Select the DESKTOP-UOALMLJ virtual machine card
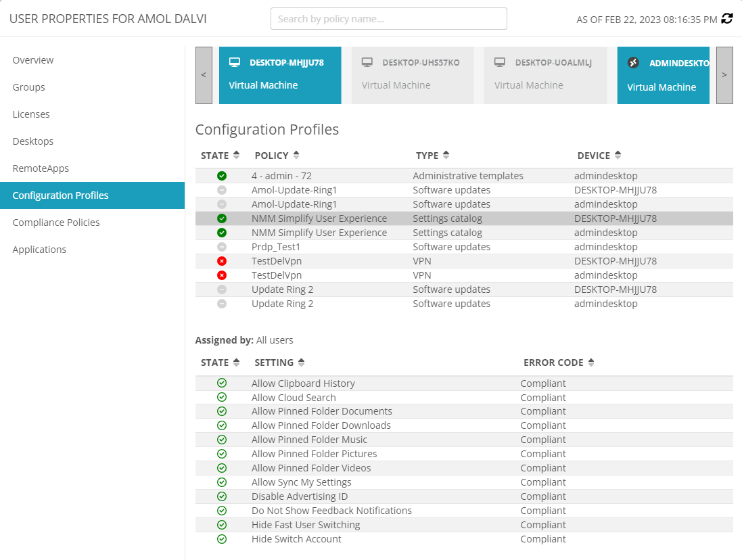 tap(545, 75)
